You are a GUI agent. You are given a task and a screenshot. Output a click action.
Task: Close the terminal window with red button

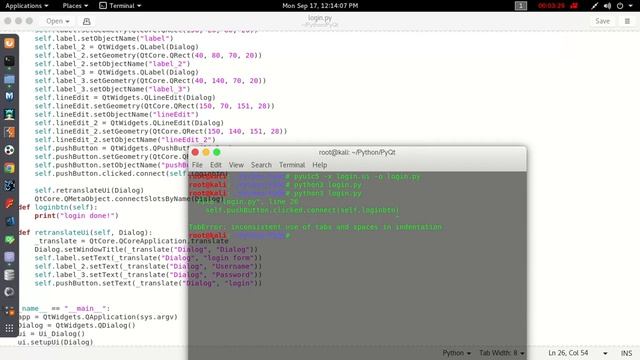point(195,152)
